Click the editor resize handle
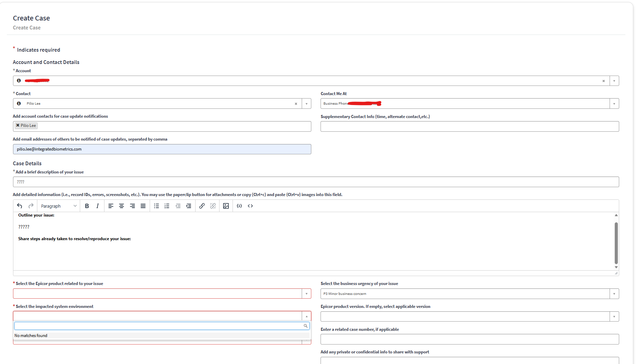 [616, 273]
